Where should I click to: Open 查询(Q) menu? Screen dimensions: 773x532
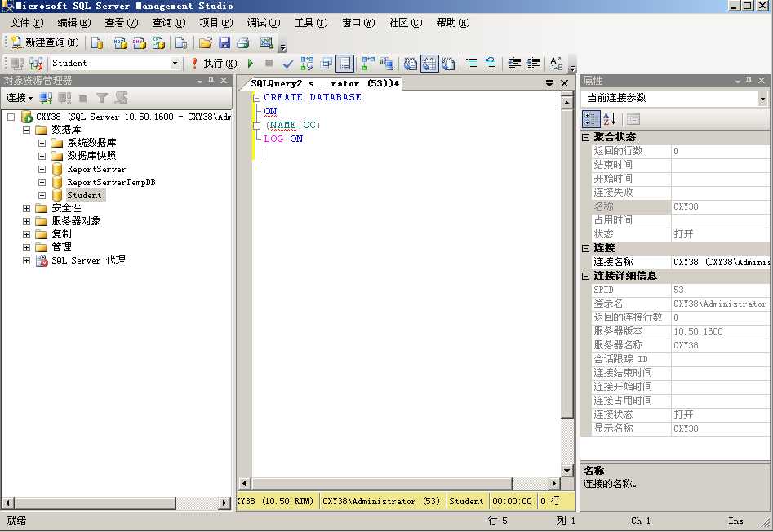[x=169, y=23]
